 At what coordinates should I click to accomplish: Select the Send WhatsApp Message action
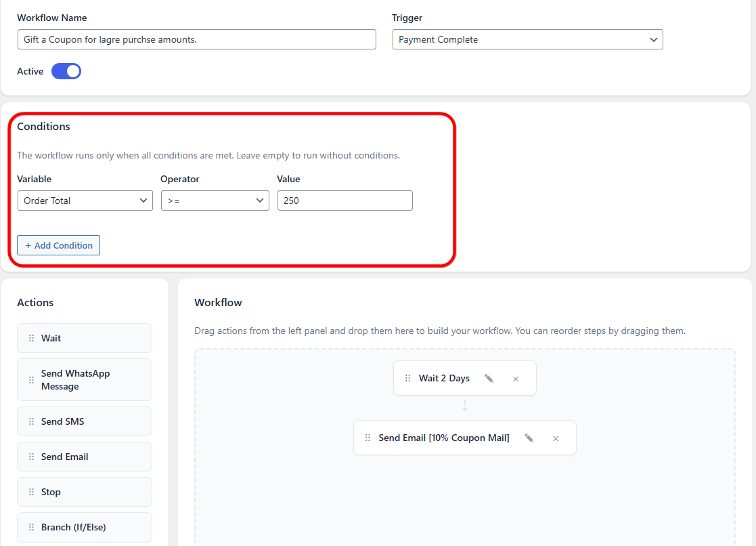point(85,380)
